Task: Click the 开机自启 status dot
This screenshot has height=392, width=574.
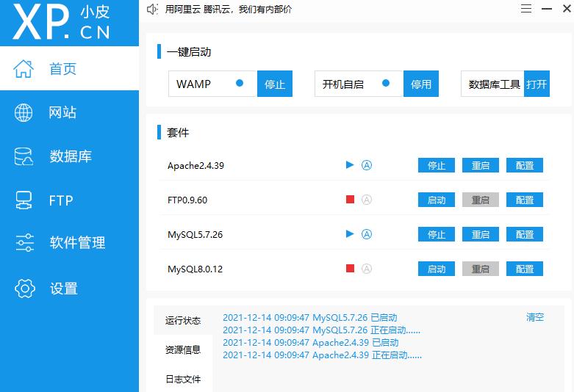Action: click(x=385, y=84)
